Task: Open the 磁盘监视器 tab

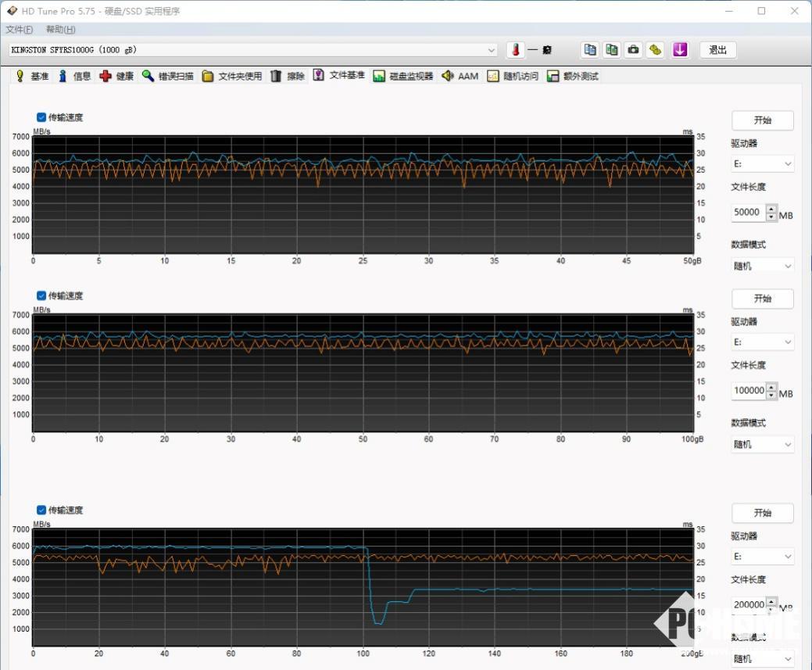Action: [x=403, y=76]
